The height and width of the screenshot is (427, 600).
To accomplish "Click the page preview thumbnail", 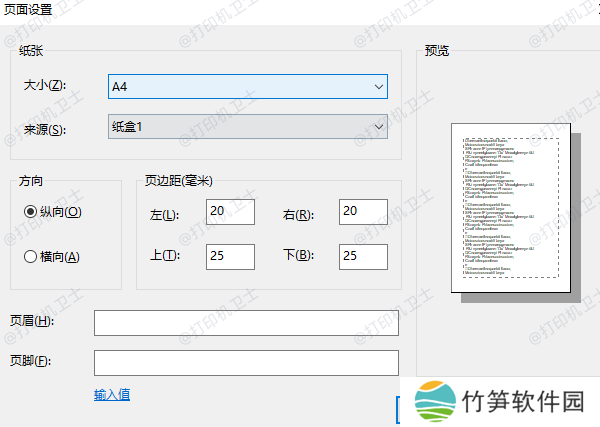I will (x=509, y=209).
